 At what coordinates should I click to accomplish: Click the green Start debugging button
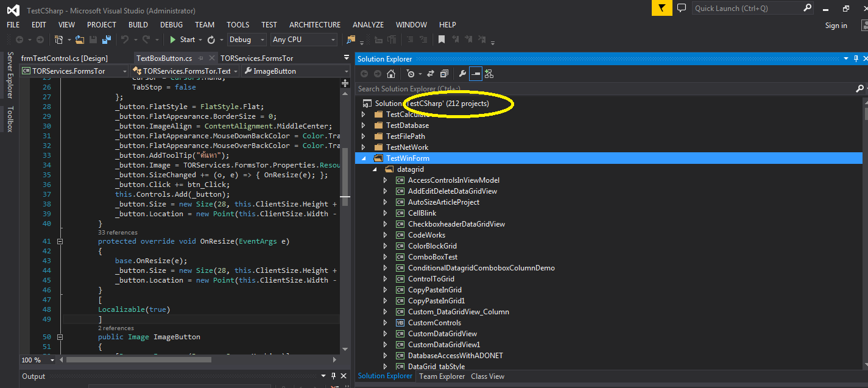[x=183, y=40]
